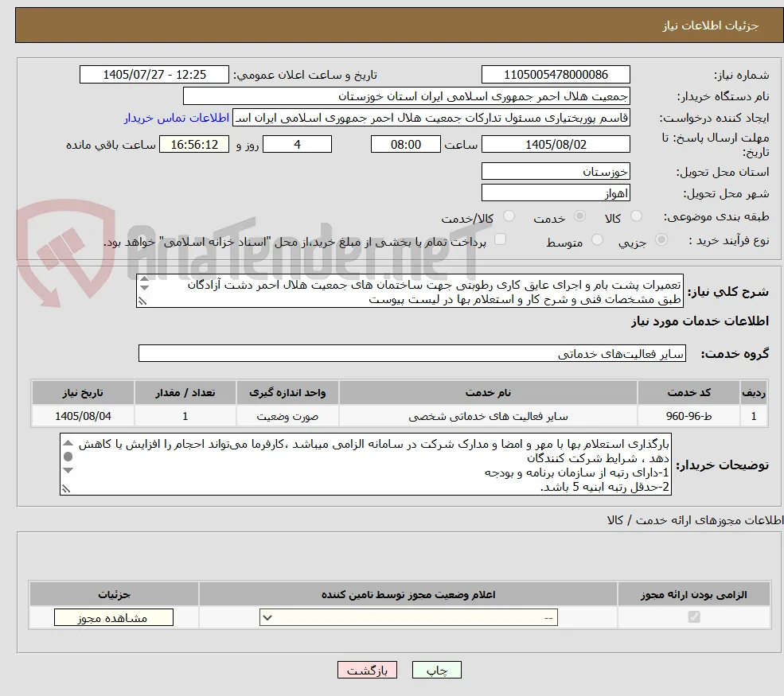Click the request creator field
The image size is (784, 696).
coord(431,118)
